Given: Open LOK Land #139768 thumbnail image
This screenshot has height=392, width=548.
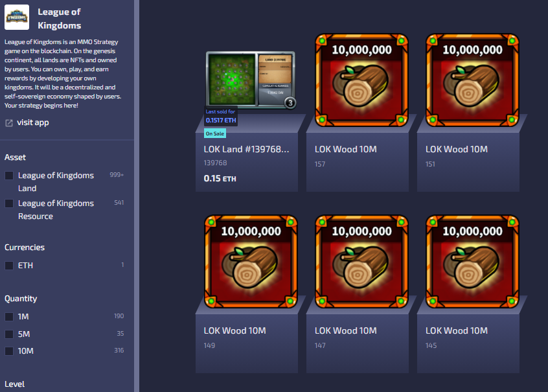Looking at the screenshot, I should click(x=251, y=80).
